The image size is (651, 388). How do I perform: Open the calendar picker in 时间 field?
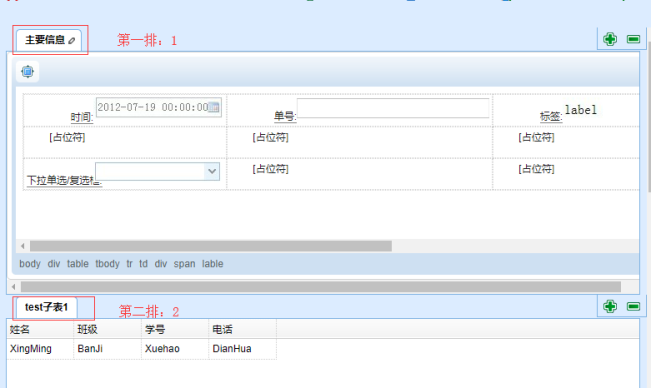213,107
